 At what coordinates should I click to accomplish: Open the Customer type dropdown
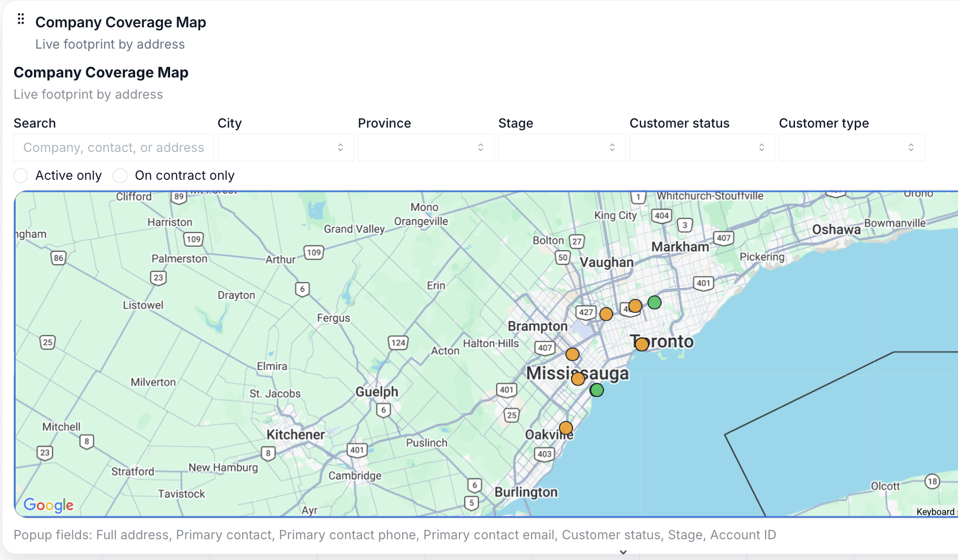[x=851, y=147]
